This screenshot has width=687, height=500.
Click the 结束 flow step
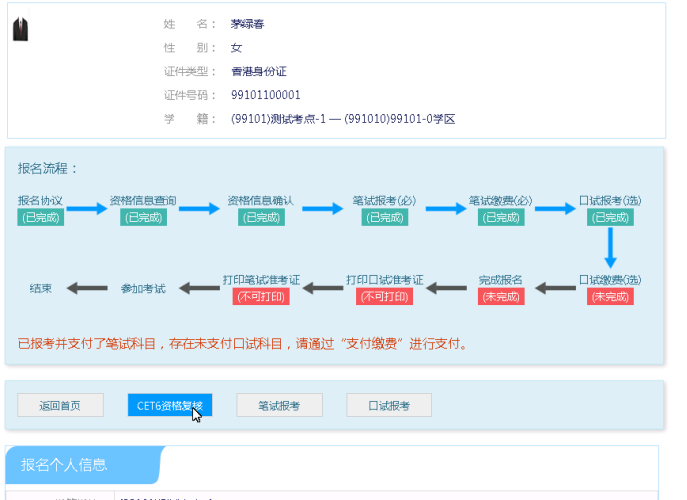tap(41, 288)
